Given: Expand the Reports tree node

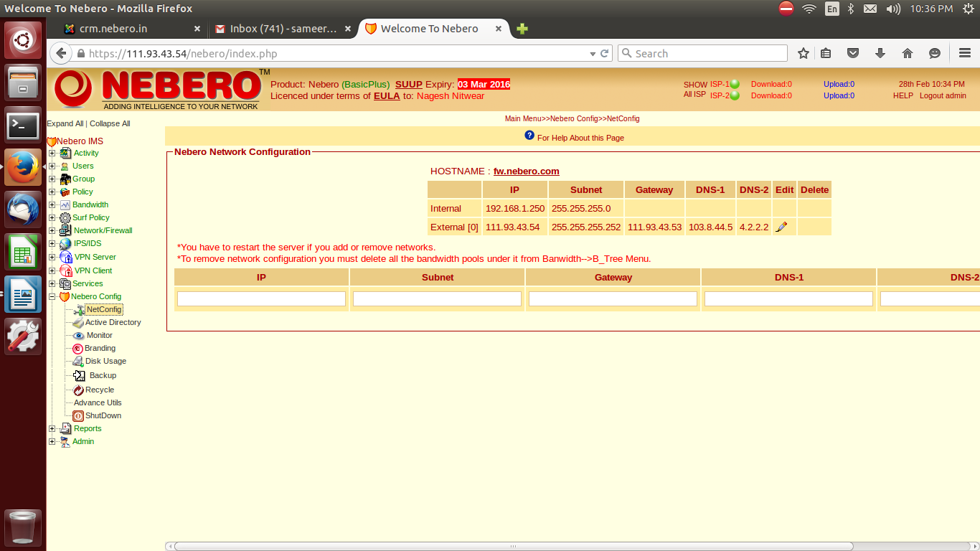Looking at the screenshot, I should 52,428.
